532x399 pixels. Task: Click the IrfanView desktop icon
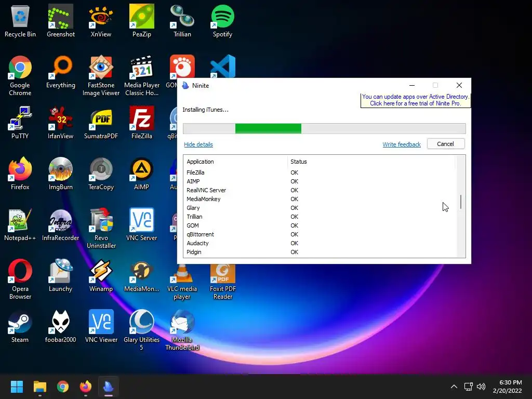coord(61,123)
